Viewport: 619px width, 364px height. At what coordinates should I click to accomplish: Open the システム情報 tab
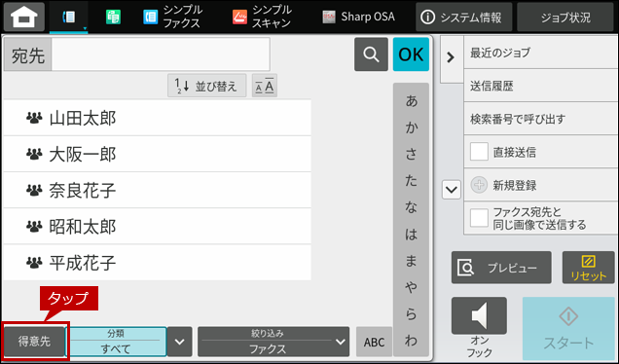[463, 17]
